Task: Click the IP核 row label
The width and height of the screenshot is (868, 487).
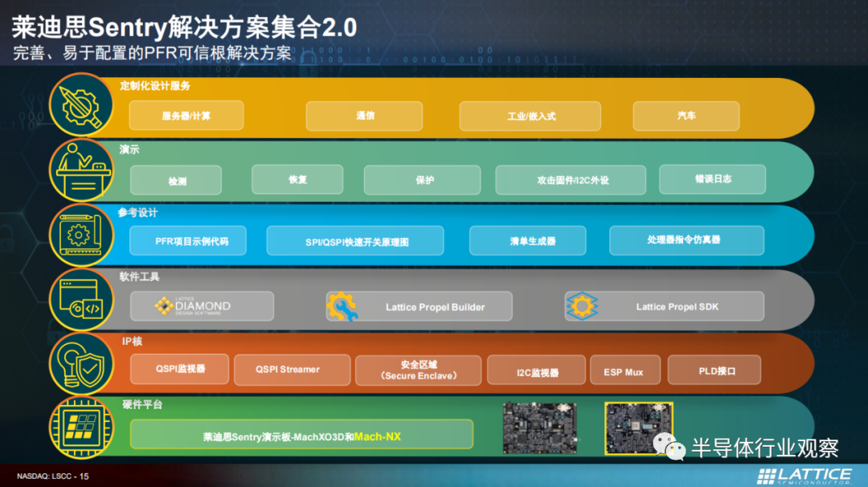Action: (133, 341)
